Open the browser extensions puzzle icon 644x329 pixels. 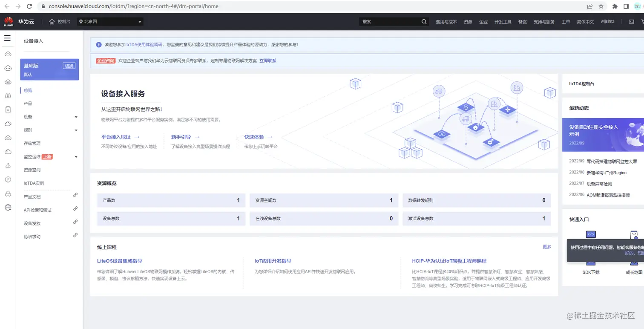[x=615, y=6]
